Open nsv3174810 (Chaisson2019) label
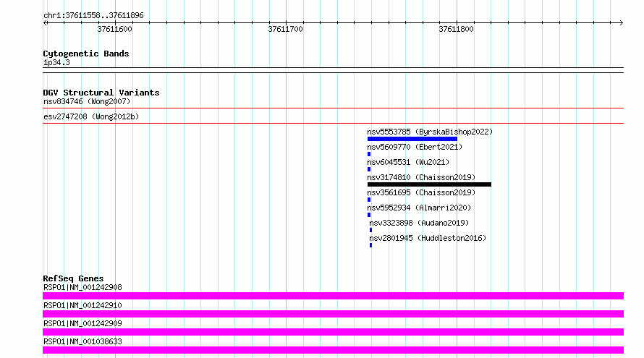The image size is (644, 358). point(421,177)
